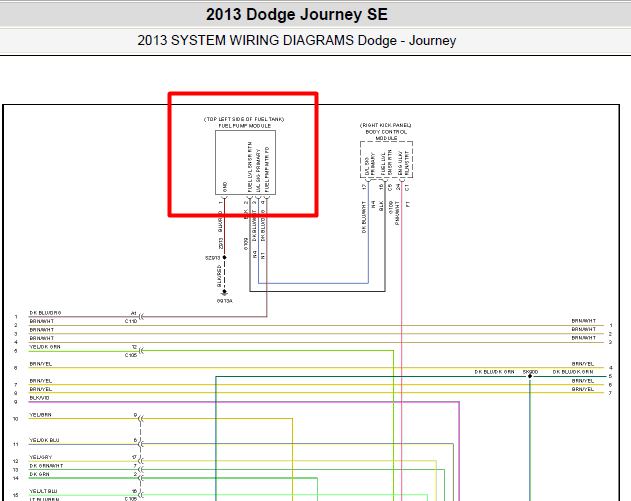This screenshot has height=501, width=631.
Task: Select the 'YEL/GRY' wire label on row 12
Action: (x=41, y=457)
